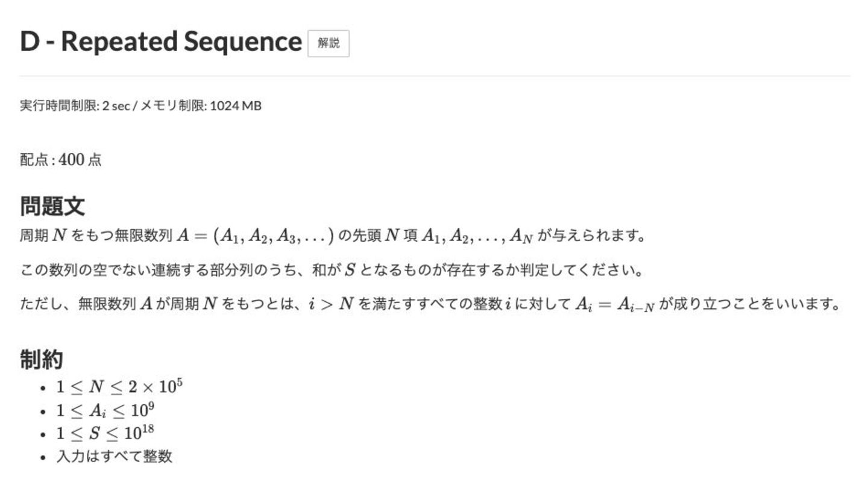
Task: Select the constraint 1 ≤ S ≤ 10¹⁸
Action: click(x=107, y=433)
